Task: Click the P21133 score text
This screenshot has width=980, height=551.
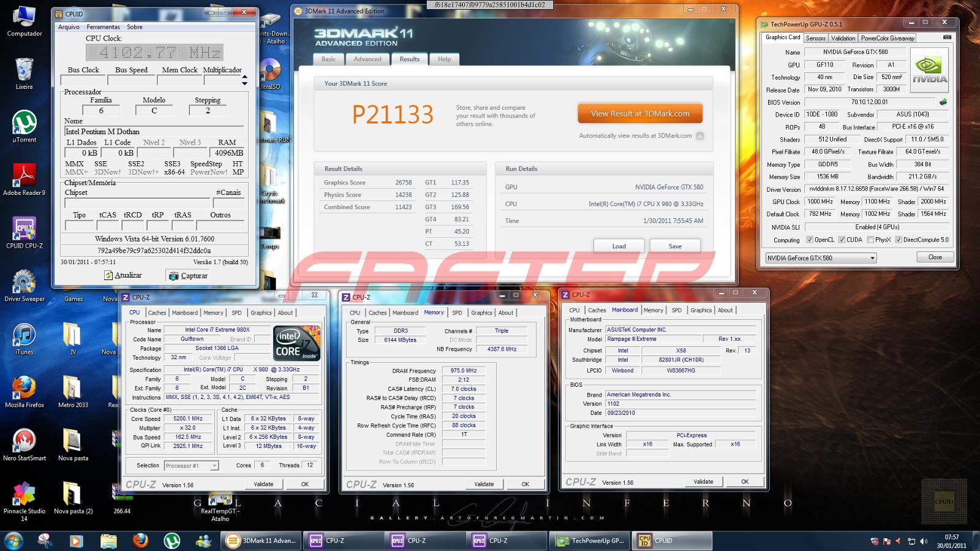Action: tap(393, 115)
